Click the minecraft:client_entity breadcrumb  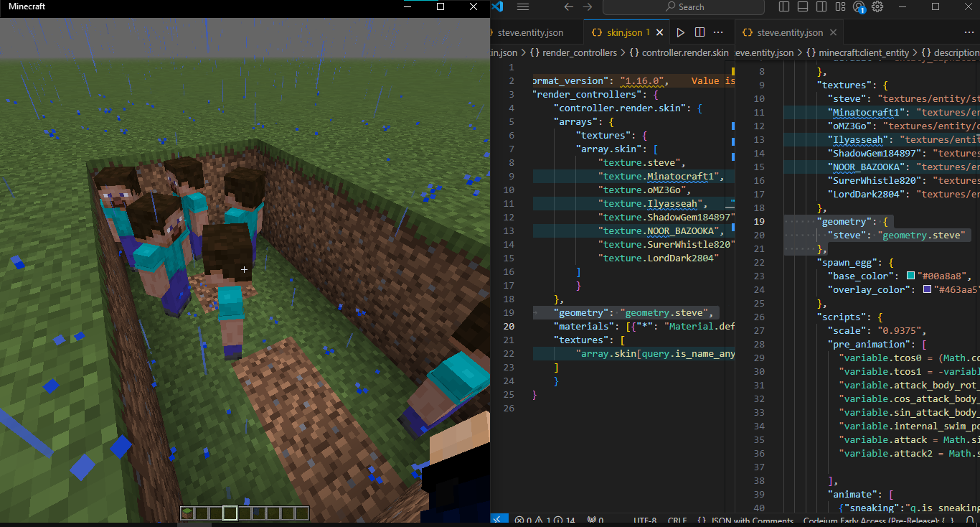tap(857, 52)
